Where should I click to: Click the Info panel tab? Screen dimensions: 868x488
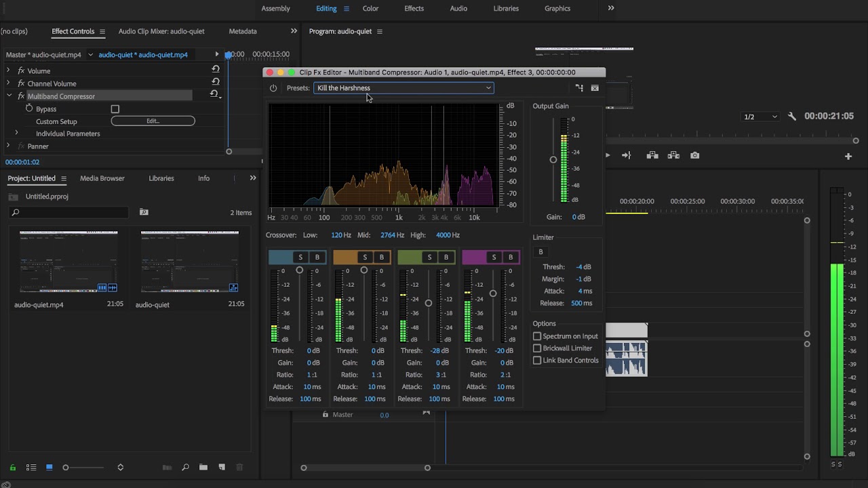click(x=203, y=178)
